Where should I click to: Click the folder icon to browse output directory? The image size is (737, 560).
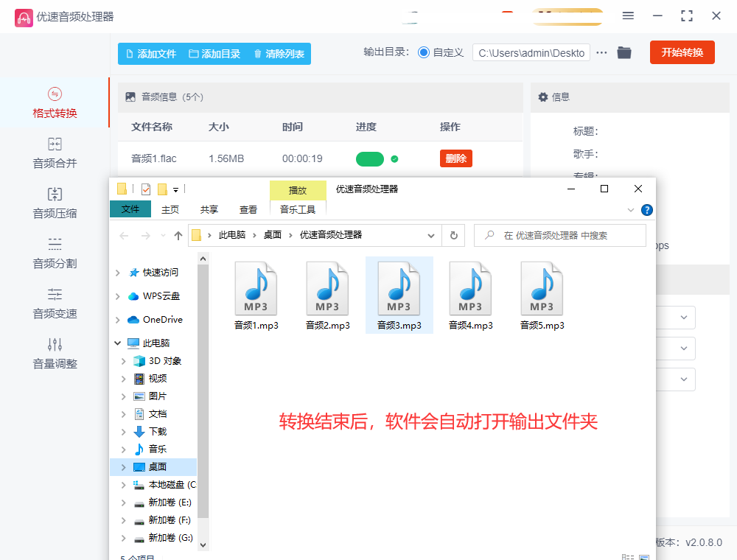(x=624, y=52)
